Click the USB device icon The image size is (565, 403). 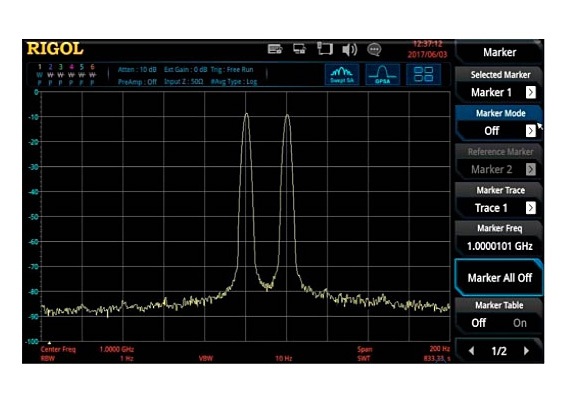coord(324,48)
